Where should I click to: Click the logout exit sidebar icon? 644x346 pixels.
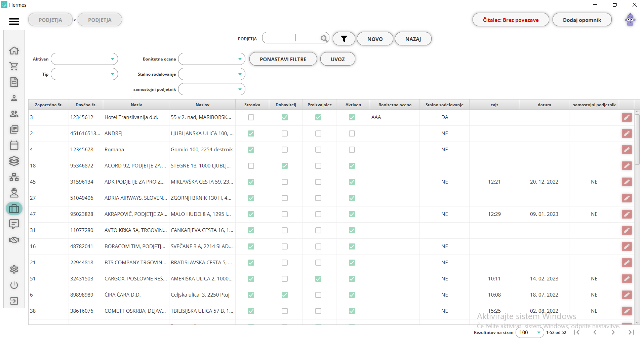(14, 301)
